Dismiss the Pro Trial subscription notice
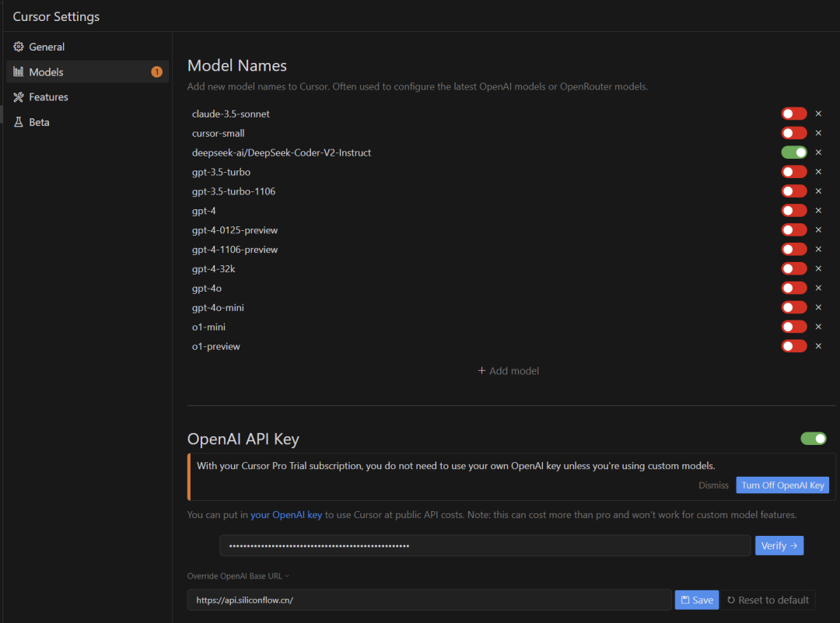 (713, 485)
